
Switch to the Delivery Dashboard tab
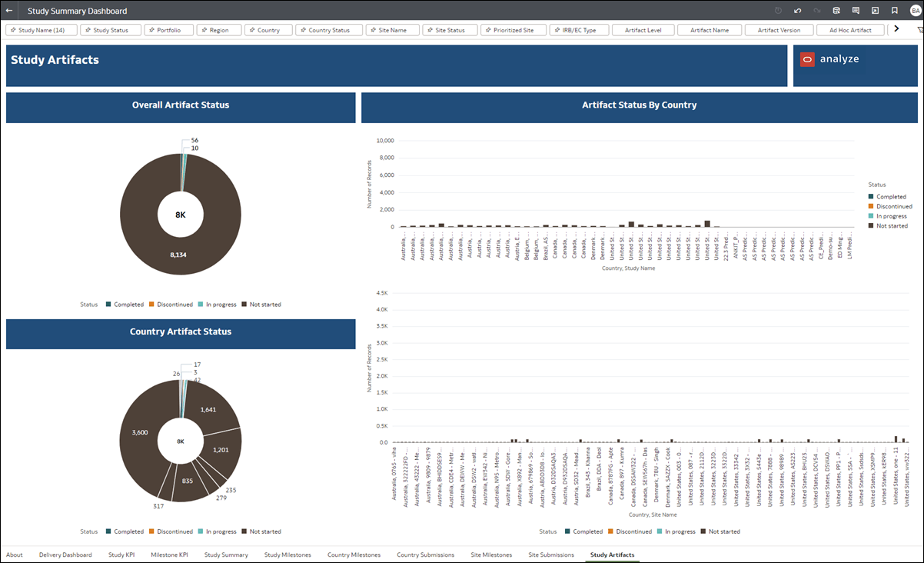coord(65,555)
